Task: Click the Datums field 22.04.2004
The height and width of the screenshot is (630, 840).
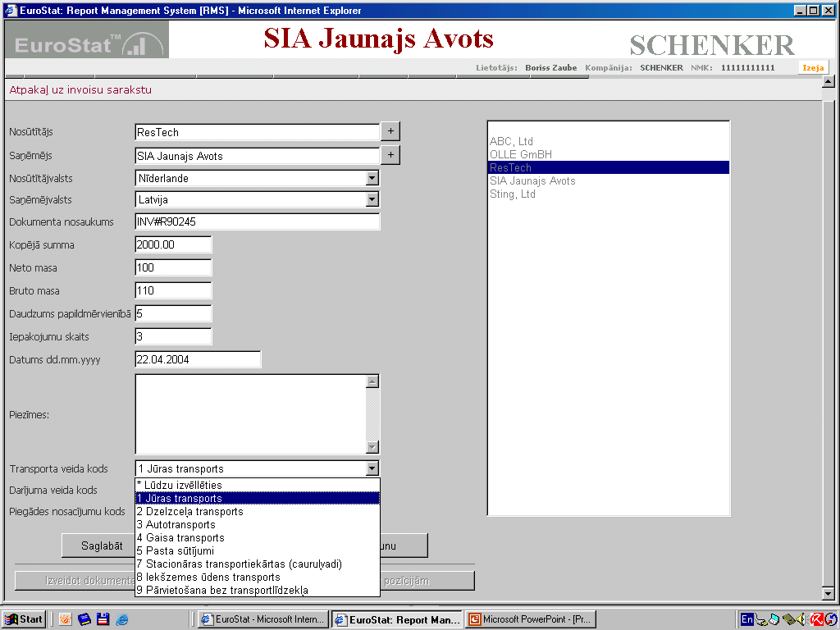Action: coord(198,359)
